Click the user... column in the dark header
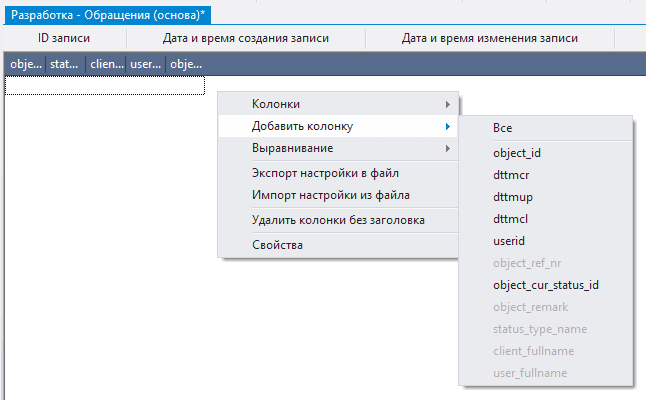Viewport: 646px width, 400px height. tap(146, 64)
